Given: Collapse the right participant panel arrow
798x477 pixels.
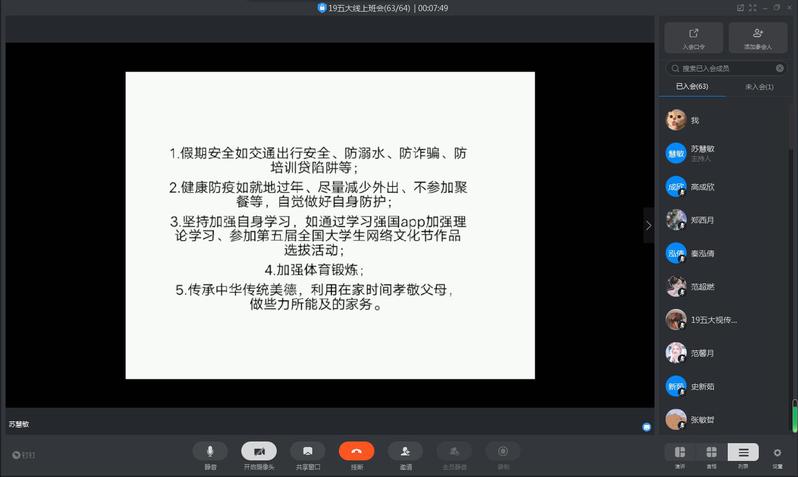Looking at the screenshot, I should point(648,225).
